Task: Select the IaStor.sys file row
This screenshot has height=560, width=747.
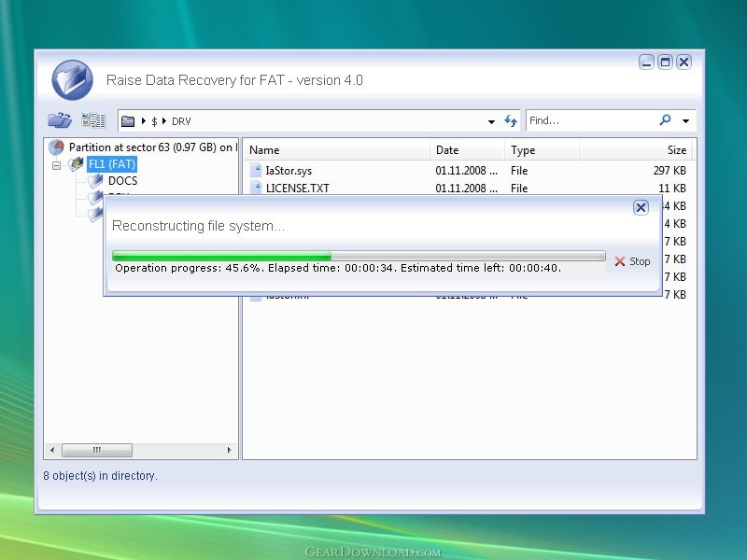Action: click(468, 171)
